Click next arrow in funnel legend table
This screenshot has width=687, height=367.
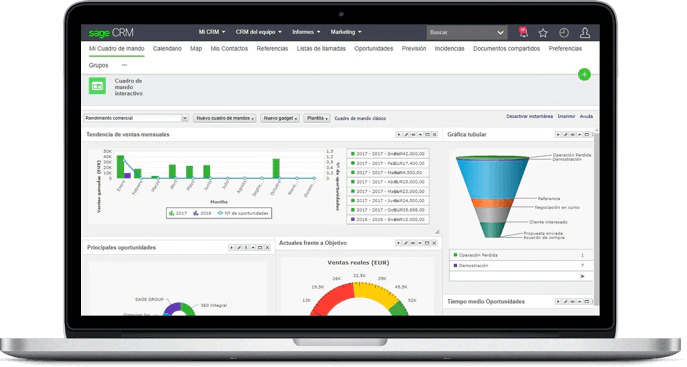582,276
